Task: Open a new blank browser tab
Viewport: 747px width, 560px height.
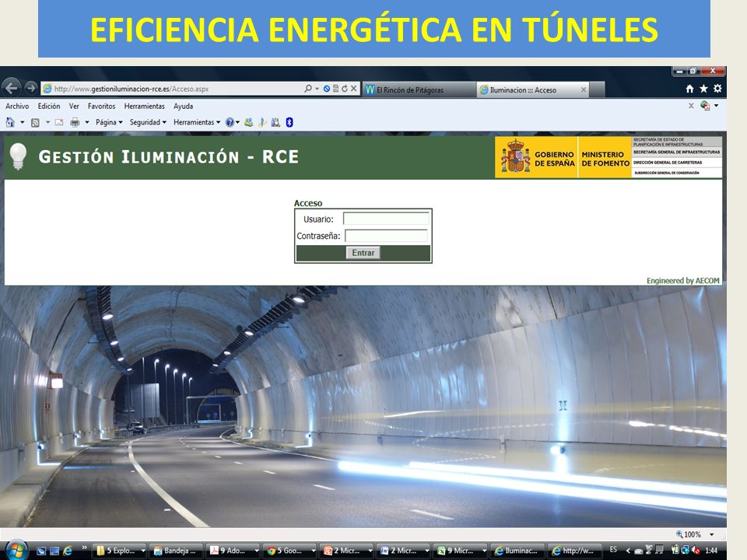Action: tap(598, 89)
